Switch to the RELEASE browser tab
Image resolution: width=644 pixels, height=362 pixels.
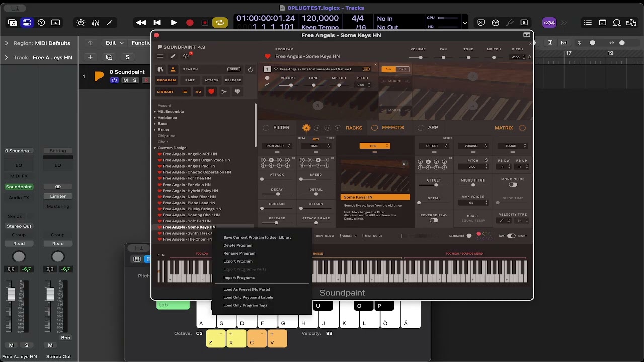[233, 80]
